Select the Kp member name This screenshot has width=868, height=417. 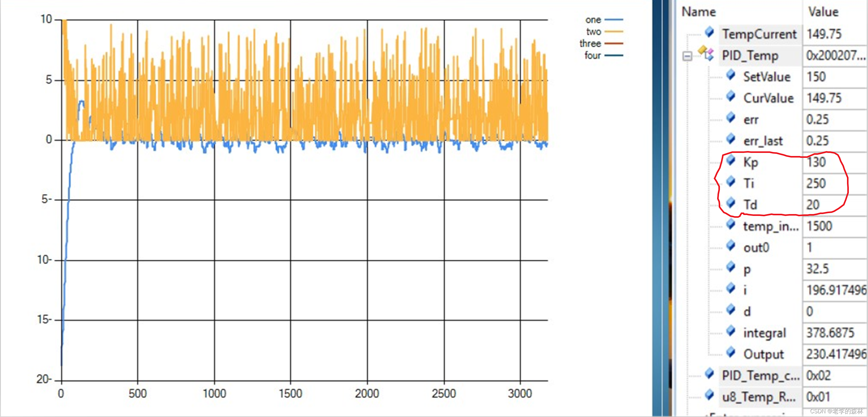point(751,163)
